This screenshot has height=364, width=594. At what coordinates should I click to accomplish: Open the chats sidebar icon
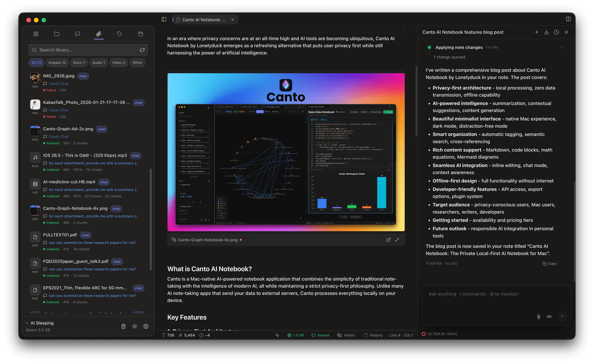(78, 34)
